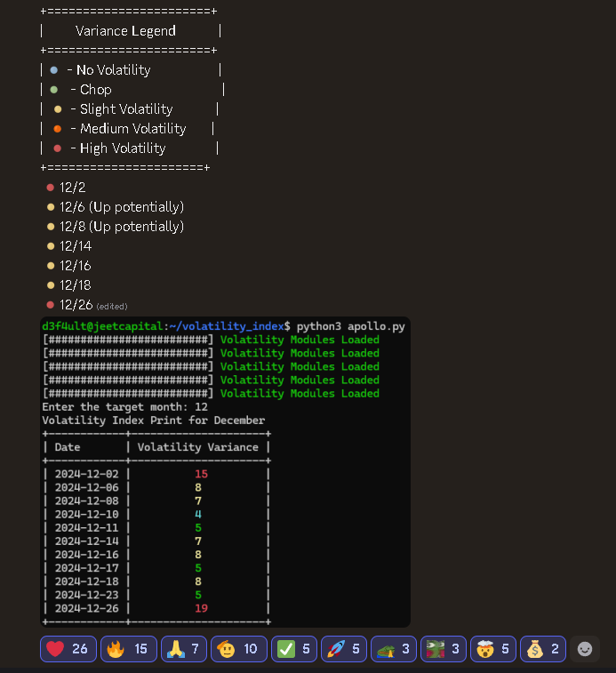Click the value 19 for 2024-12-26
Viewport: 616px width, 673px height.
[201, 608]
